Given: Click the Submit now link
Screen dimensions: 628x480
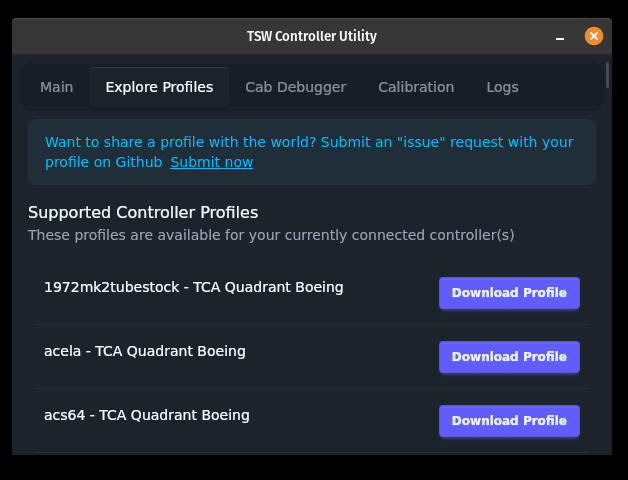Looking at the screenshot, I should (211, 162).
